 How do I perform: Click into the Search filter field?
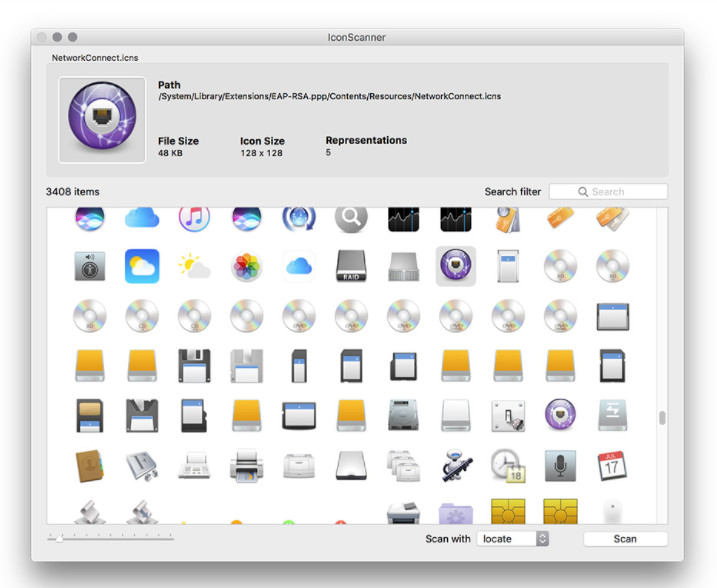tap(608, 192)
